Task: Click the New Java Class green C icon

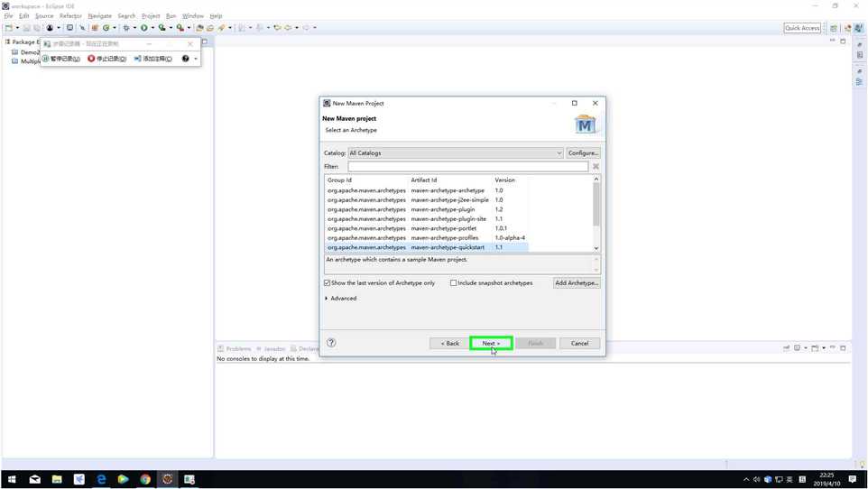Action: (106, 28)
